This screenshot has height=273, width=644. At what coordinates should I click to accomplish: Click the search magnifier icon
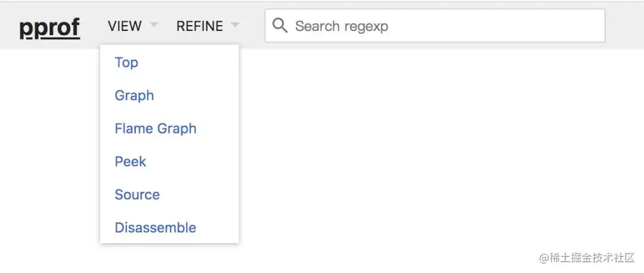click(280, 26)
